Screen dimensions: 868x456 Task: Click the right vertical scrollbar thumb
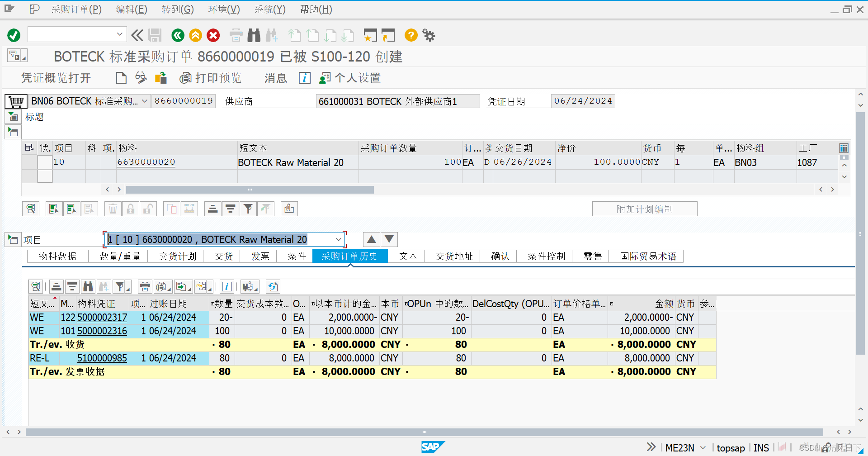click(x=860, y=233)
